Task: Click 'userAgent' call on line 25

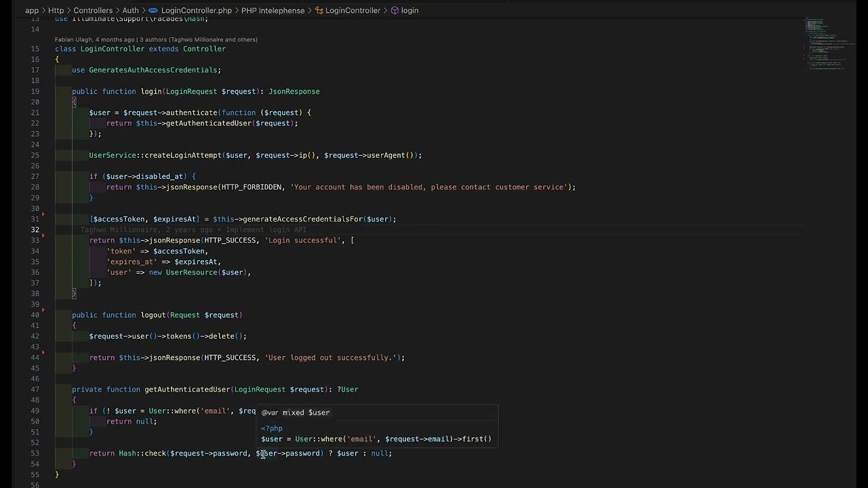Action: pos(386,155)
